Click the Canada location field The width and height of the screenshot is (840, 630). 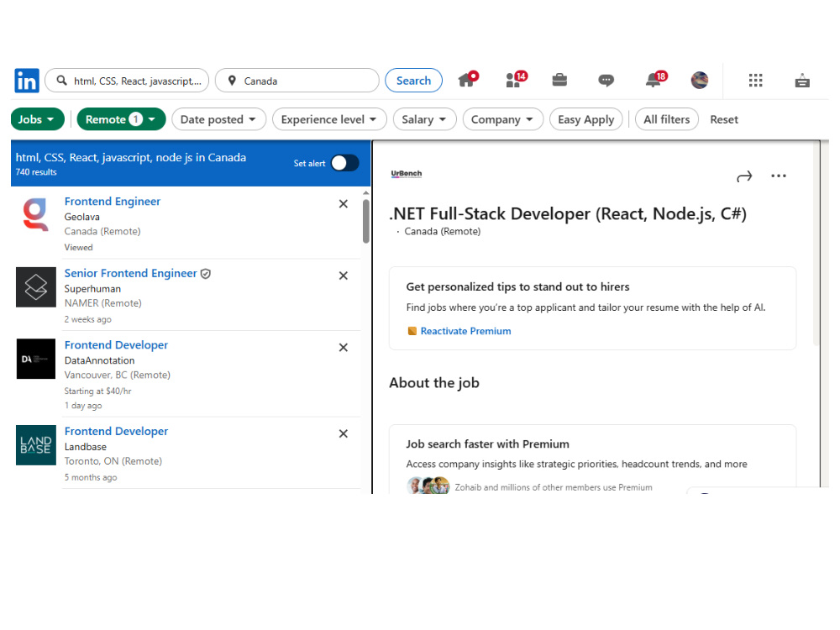pyautogui.click(x=297, y=81)
